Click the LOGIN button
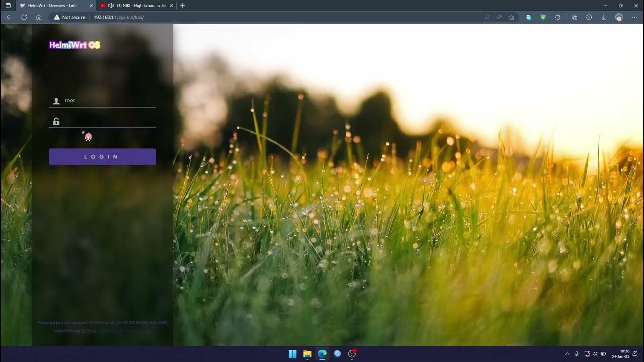644x362 pixels. pyautogui.click(x=103, y=157)
